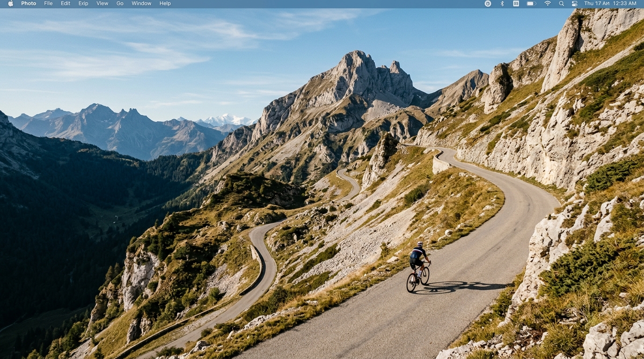This screenshot has width=644, height=359.
Task: Open Control Center toggles icon
Action: [x=574, y=3]
